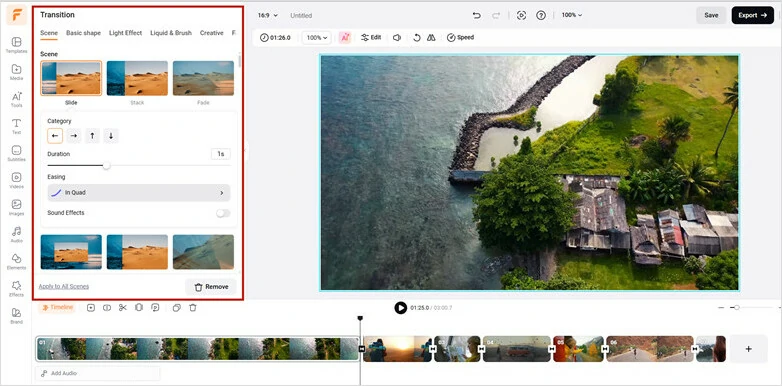
Task: Open the clip toolbar 100% dropdown
Action: click(317, 37)
